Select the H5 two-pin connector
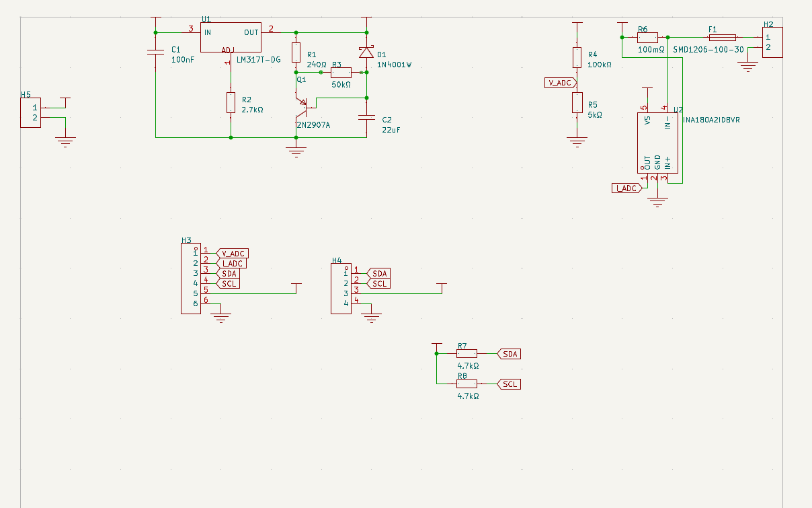 click(x=30, y=112)
